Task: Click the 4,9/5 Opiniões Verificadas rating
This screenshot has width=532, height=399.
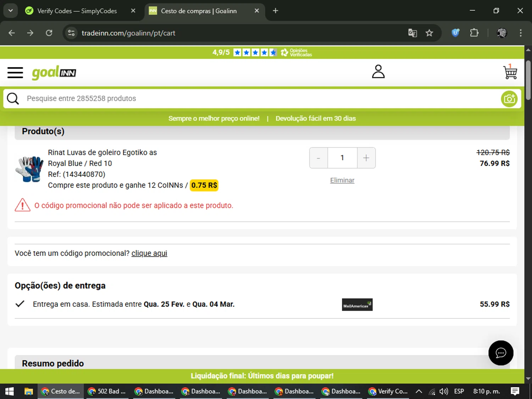Action: click(x=262, y=52)
